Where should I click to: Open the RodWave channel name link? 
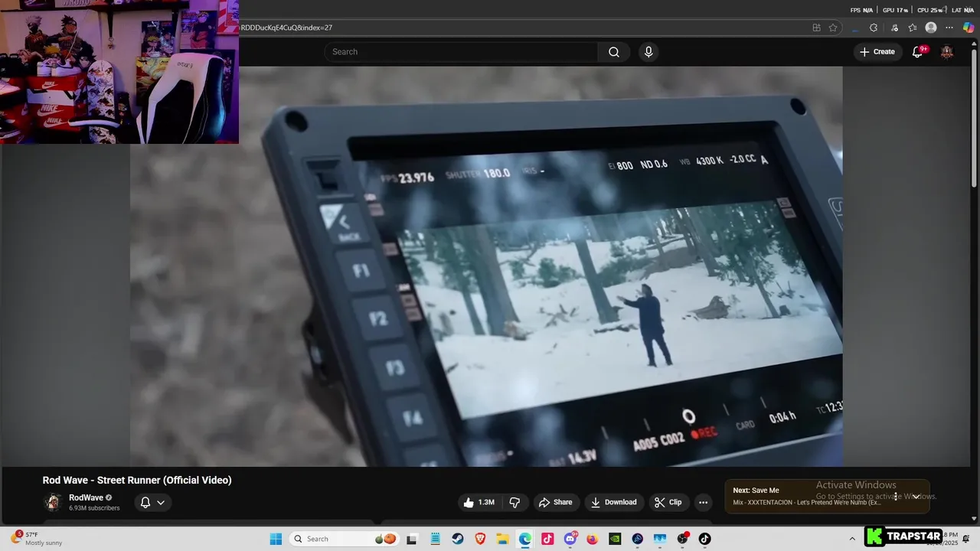click(x=86, y=497)
